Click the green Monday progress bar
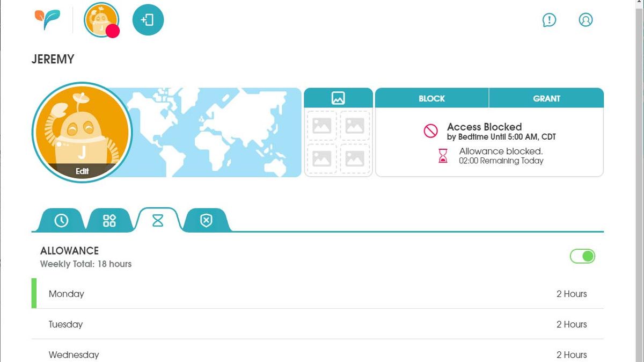644x362 pixels. 34,294
